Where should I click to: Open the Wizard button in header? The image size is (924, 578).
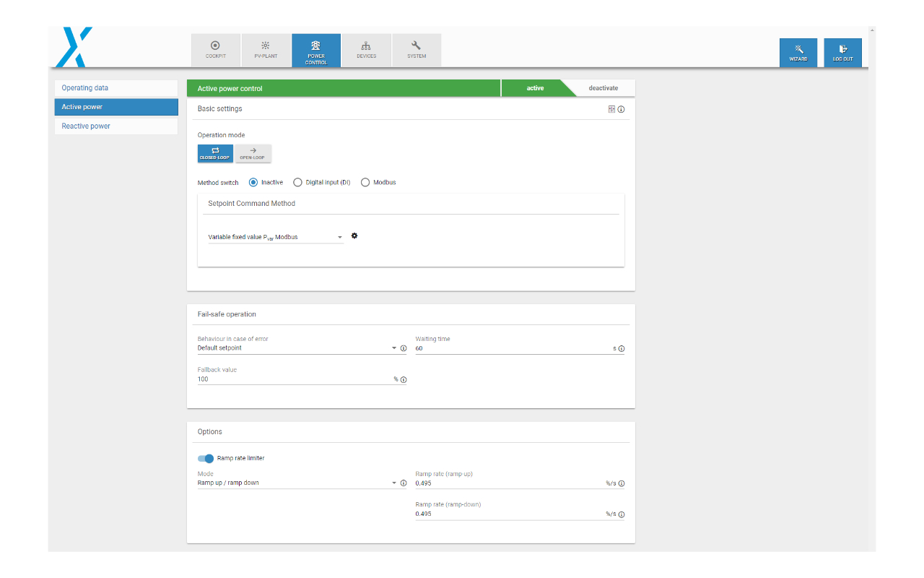[x=798, y=53]
